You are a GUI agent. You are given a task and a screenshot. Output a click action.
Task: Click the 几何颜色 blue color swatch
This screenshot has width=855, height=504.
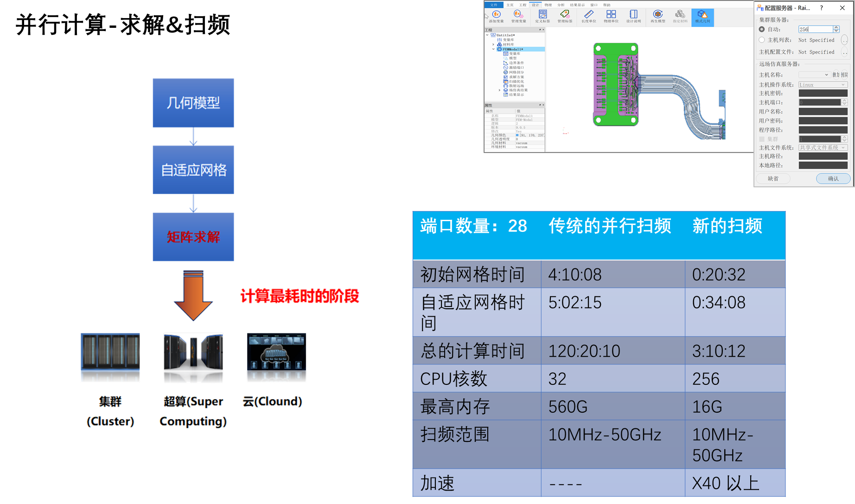click(517, 135)
